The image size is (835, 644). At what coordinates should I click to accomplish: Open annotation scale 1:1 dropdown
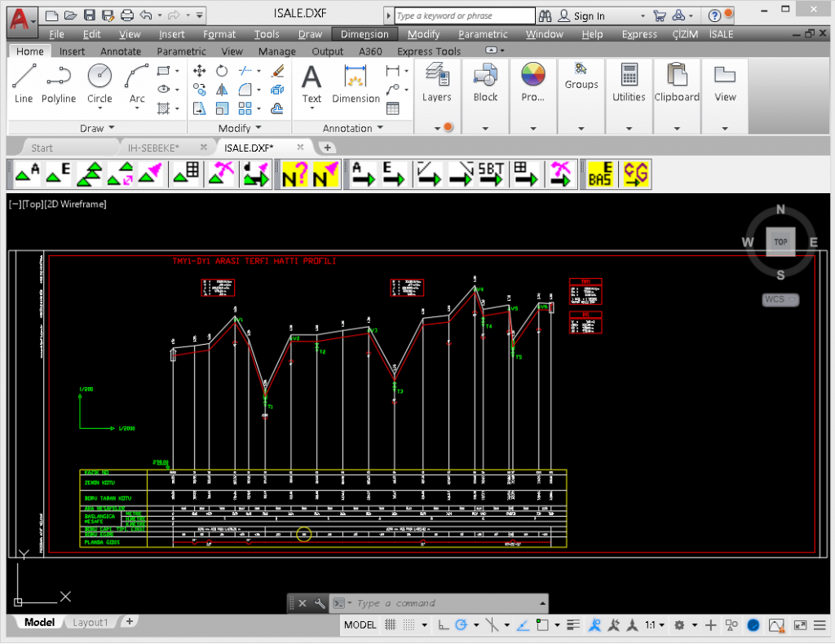point(654,625)
